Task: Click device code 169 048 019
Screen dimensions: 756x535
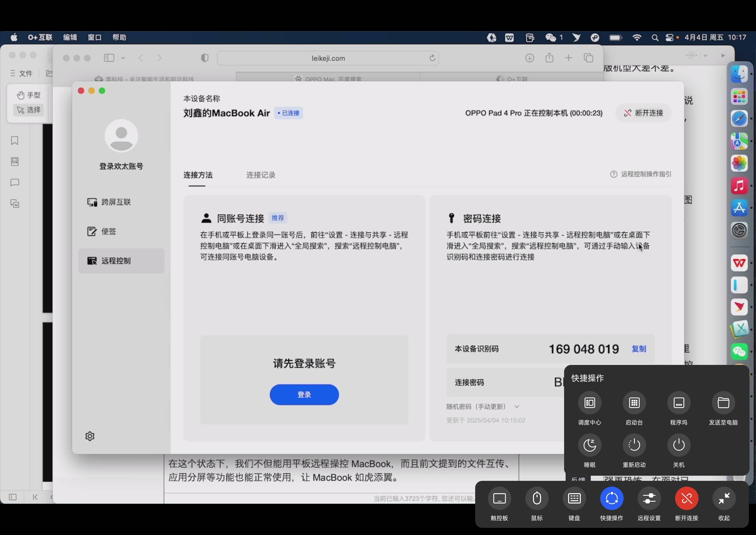Action: 584,349
